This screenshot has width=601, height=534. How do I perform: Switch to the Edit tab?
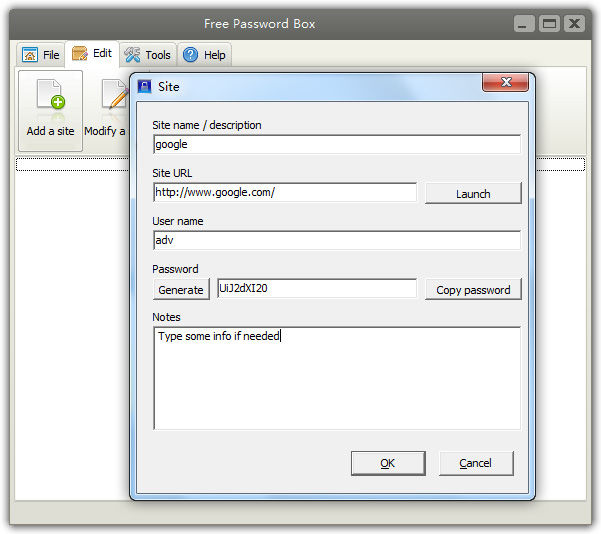pos(92,54)
